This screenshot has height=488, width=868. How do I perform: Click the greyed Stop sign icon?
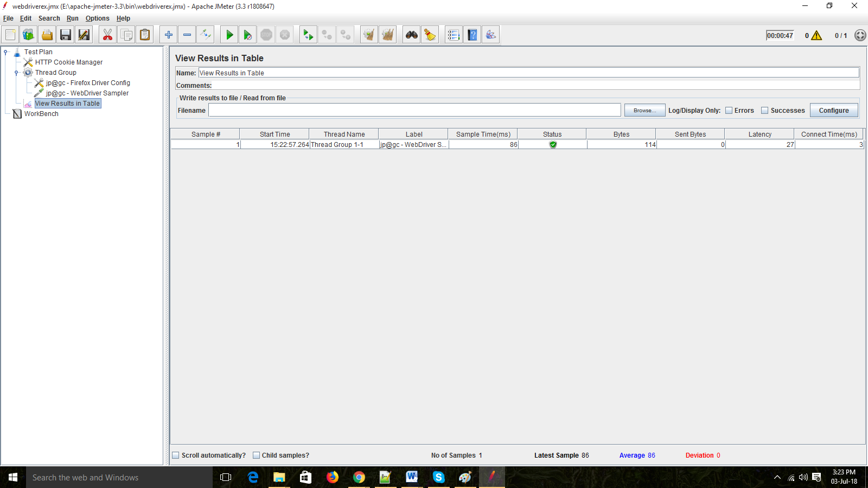pos(266,35)
